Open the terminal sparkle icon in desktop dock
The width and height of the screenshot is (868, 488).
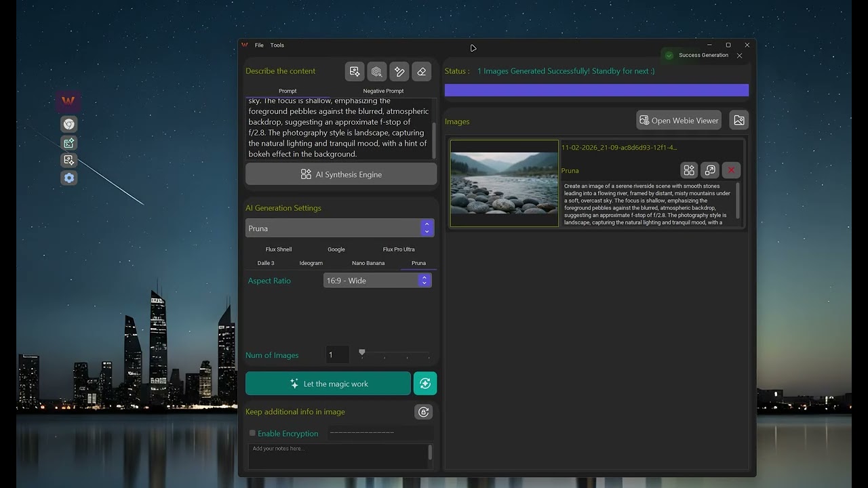[68, 142]
